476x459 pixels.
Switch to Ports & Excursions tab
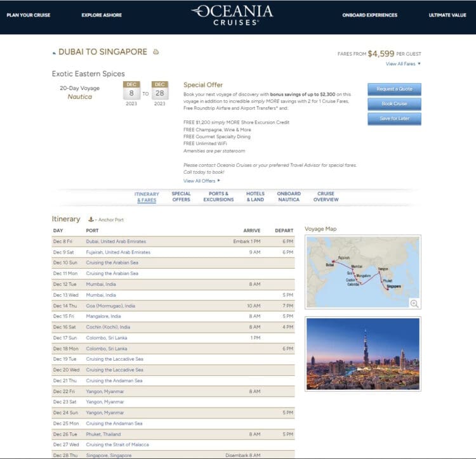coord(218,197)
